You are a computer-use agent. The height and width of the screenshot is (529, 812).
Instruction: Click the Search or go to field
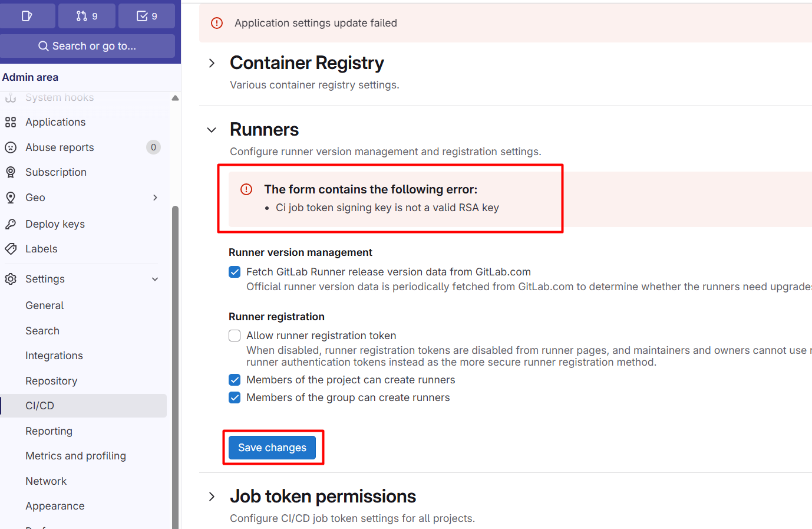88,46
